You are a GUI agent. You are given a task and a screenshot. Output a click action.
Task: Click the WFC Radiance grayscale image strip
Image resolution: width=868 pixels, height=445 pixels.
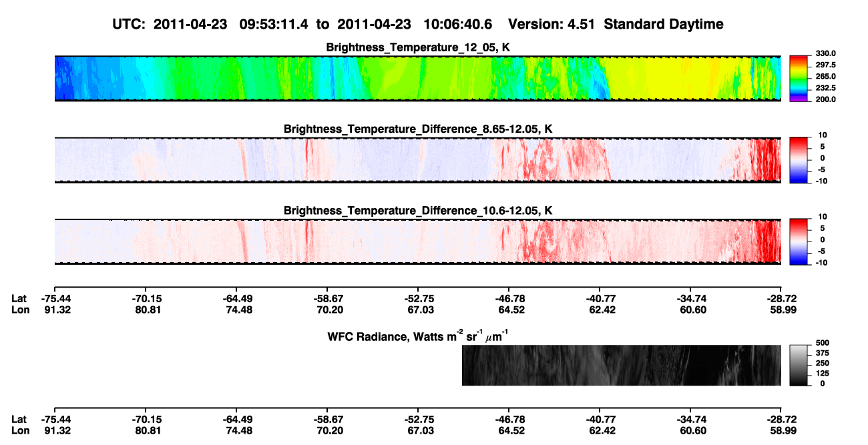tap(622, 365)
